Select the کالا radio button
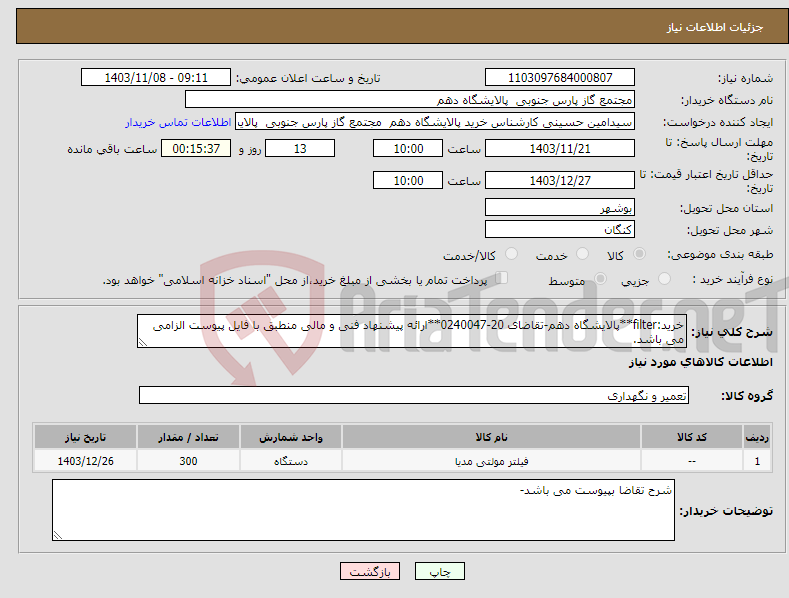Screen dimensions: 789x598 click(x=639, y=254)
